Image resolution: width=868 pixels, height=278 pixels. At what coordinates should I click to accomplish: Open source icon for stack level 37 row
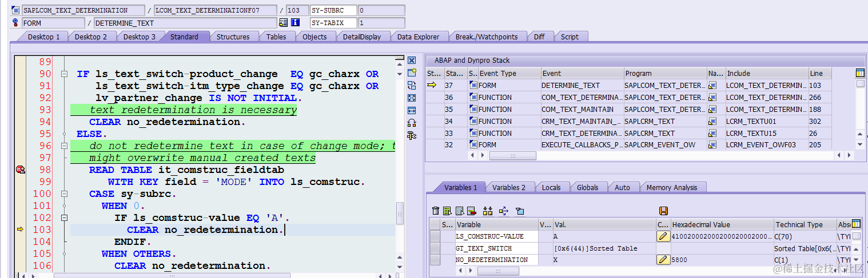[473, 85]
